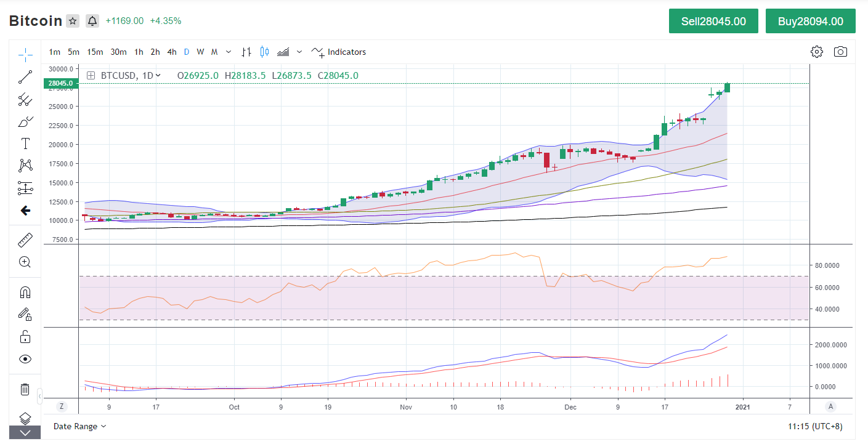Image resolution: width=868 pixels, height=444 pixels.
Task: Click the Buy 28094.00 button
Action: point(810,21)
